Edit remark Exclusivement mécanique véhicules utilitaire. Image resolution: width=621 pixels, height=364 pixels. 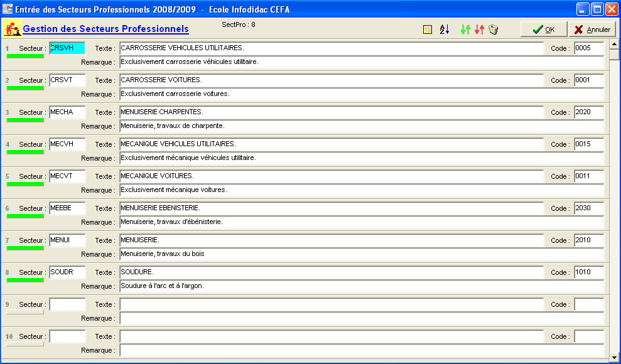(x=362, y=158)
